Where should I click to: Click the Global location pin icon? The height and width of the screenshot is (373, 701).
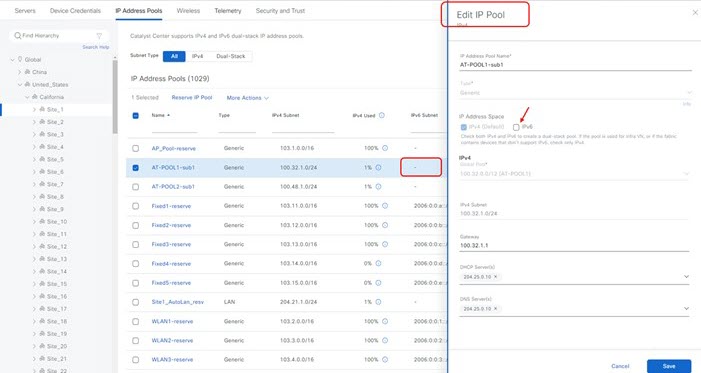tap(20, 59)
